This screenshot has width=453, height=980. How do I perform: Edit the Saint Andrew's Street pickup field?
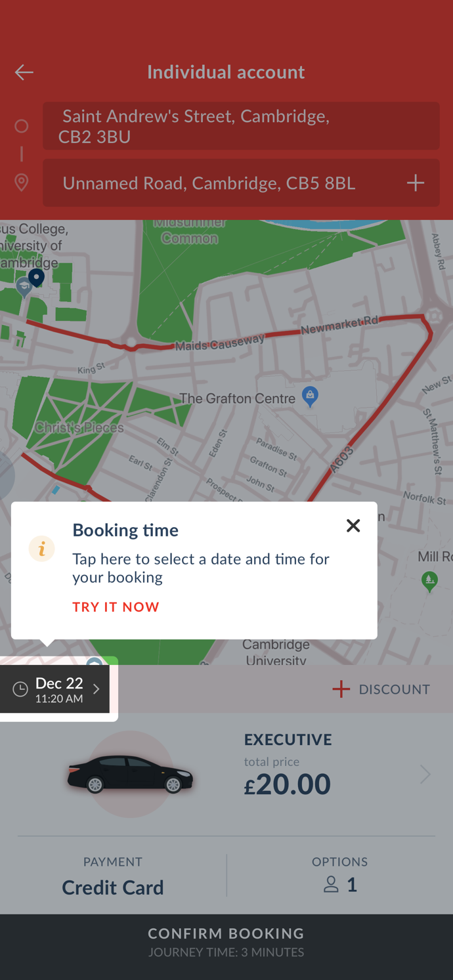(241, 126)
